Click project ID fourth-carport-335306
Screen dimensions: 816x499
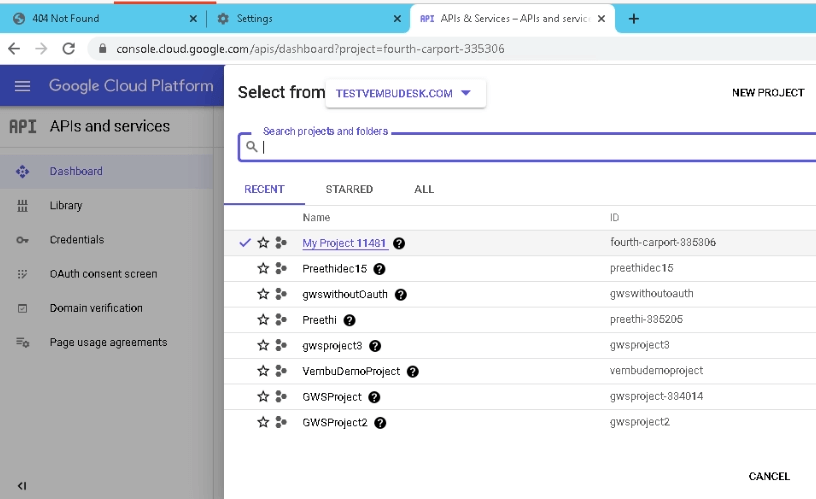coord(663,242)
